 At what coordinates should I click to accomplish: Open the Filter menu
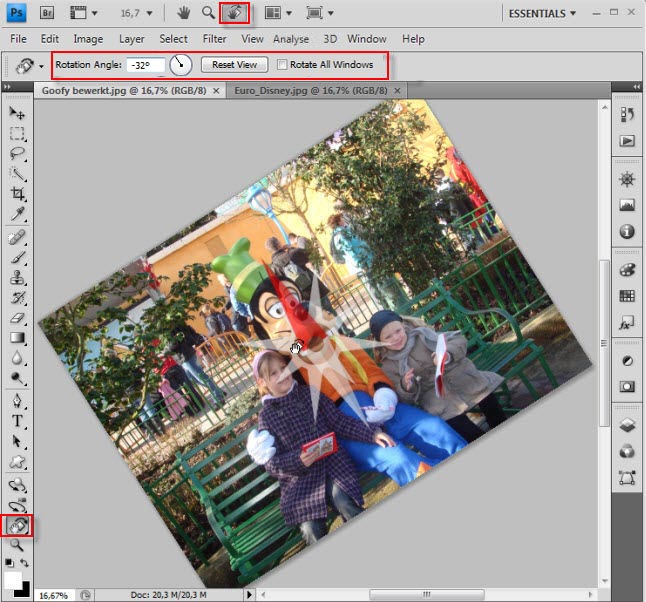click(x=214, y=39)
